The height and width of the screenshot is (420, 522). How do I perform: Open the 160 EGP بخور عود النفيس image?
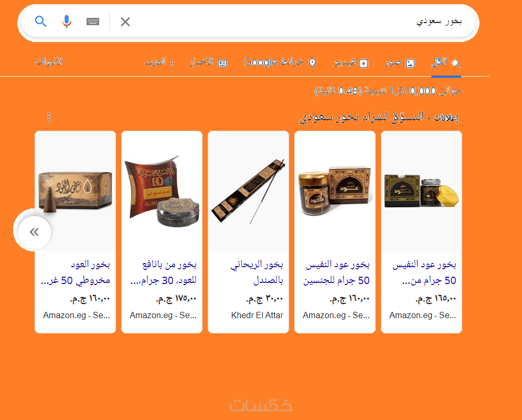click(335, 191)
